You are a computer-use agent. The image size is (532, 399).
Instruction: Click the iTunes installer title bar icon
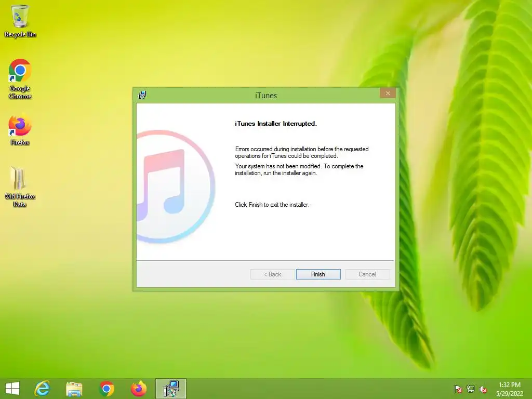[x=142, y=96]
